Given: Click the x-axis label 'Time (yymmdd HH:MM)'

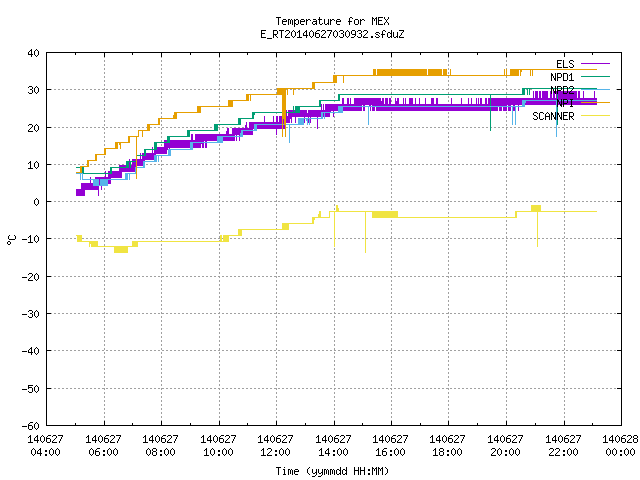Looking at the screenshot, I should click(x=332, y=471).
